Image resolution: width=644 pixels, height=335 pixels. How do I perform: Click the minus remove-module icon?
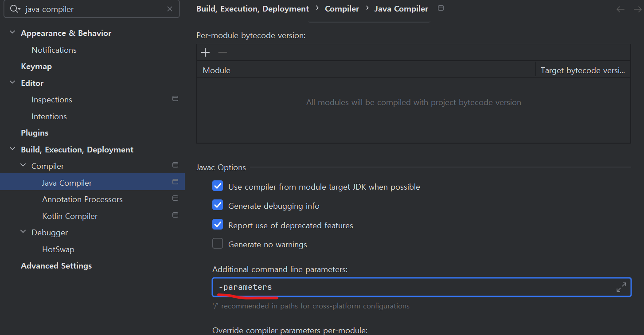(222, 53)
